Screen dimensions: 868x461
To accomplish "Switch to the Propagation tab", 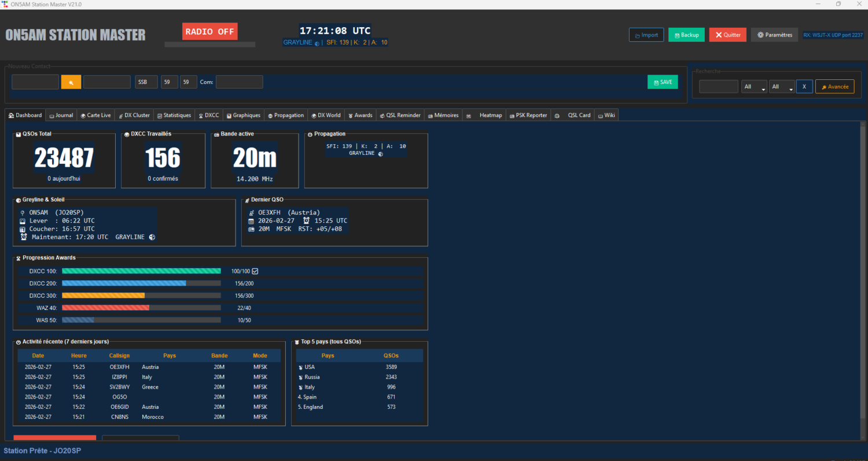I will pos(286,115).
